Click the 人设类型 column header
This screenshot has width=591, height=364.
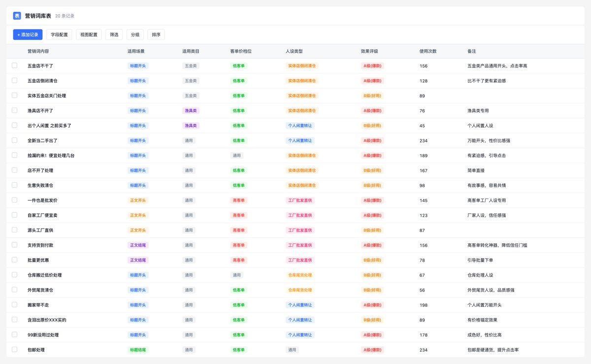(x=294, y=51)
